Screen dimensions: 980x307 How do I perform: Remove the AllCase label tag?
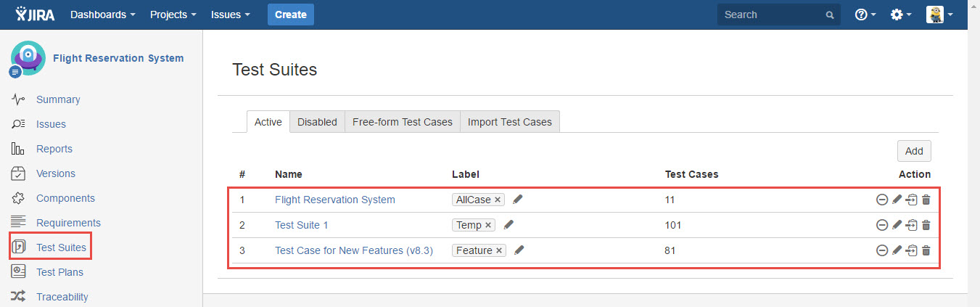click(498, 200)
